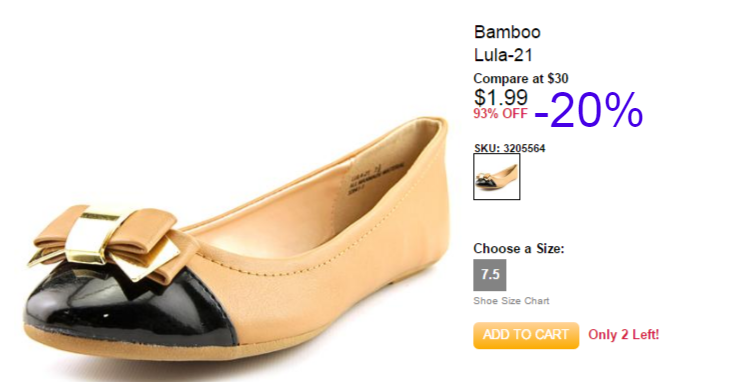This screenshot has width=737, height=382.
Task: Select the small shoe thumbnail below SKU
Action: click(x=497, y=177)
